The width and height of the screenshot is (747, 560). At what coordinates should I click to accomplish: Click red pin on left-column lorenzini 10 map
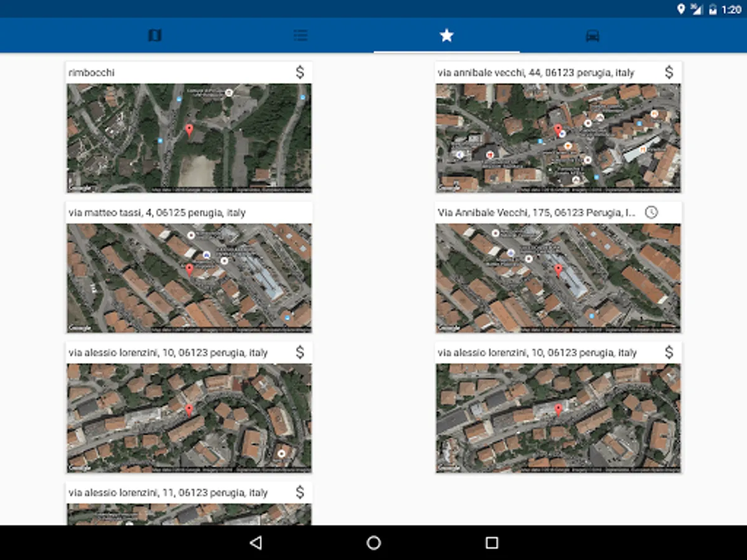189,409
